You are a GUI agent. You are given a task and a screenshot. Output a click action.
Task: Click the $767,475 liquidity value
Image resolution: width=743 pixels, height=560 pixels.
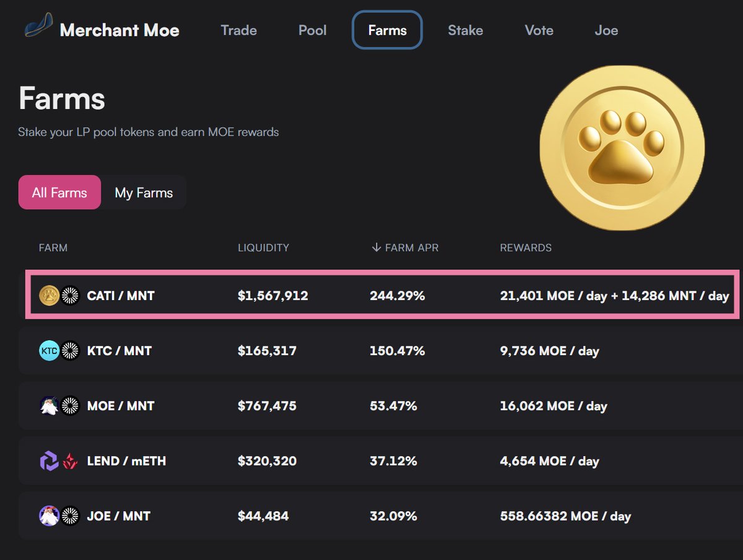(x=267, y=406)
